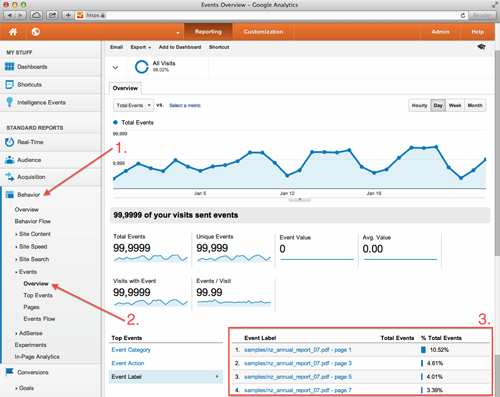This screenshot has height=397, width=500.
Task: Click the graduation cap help icon
Action: (481, 47)
